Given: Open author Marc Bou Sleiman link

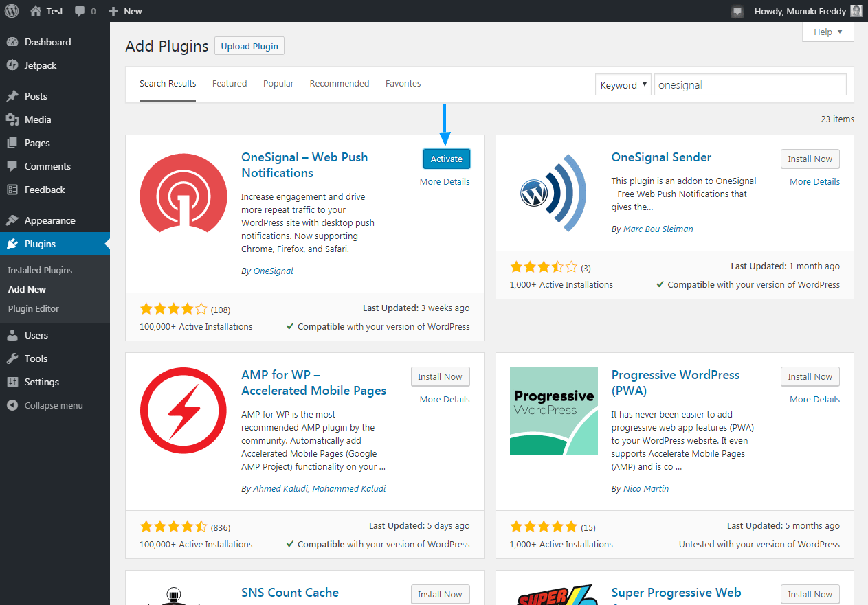Looking at the screenshot, I should (x=658, y=229).
